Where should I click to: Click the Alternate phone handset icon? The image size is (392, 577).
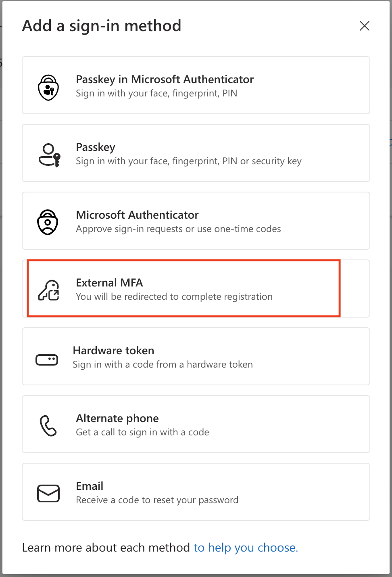(x=48, y=426)
